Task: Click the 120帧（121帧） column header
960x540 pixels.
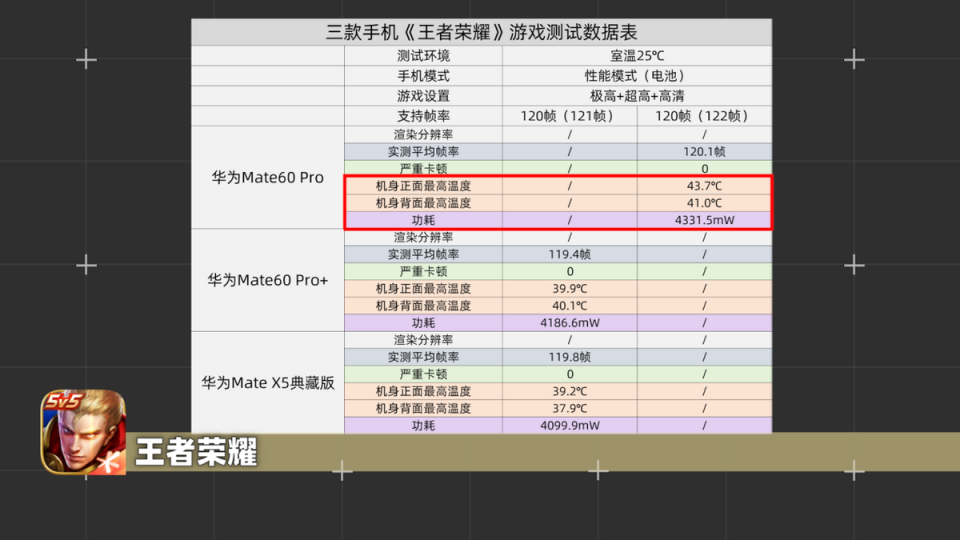Action: (569, 116)
